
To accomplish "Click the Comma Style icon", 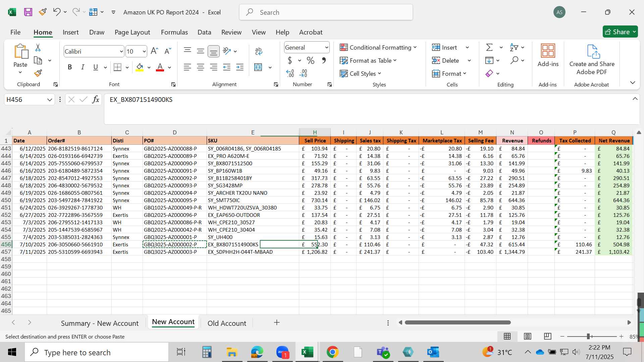I will pyautogui.click(x=324, y=61).
